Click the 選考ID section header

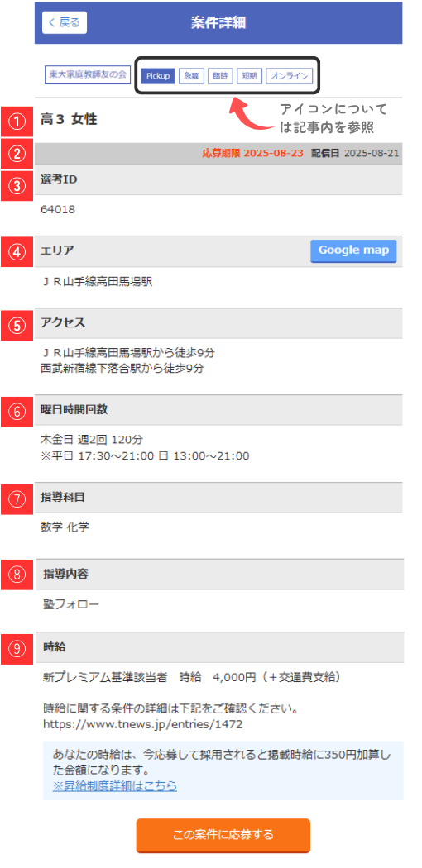[x=218, y=180]
